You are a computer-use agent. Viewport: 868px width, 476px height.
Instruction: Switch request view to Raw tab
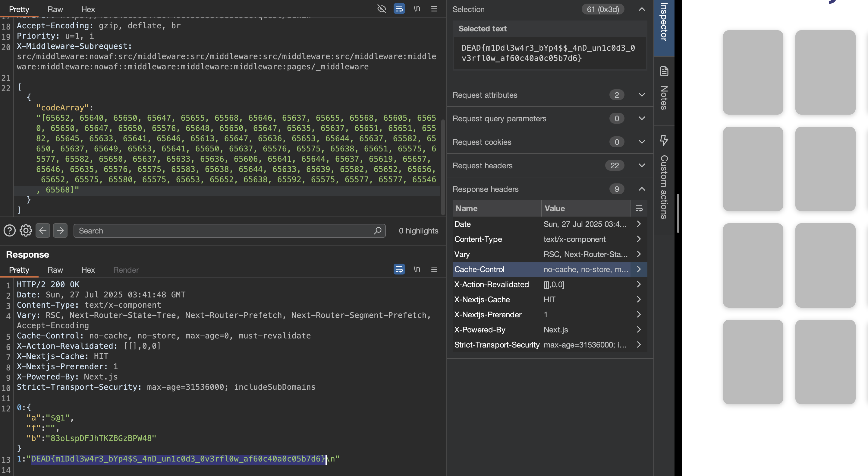(55, 9)
